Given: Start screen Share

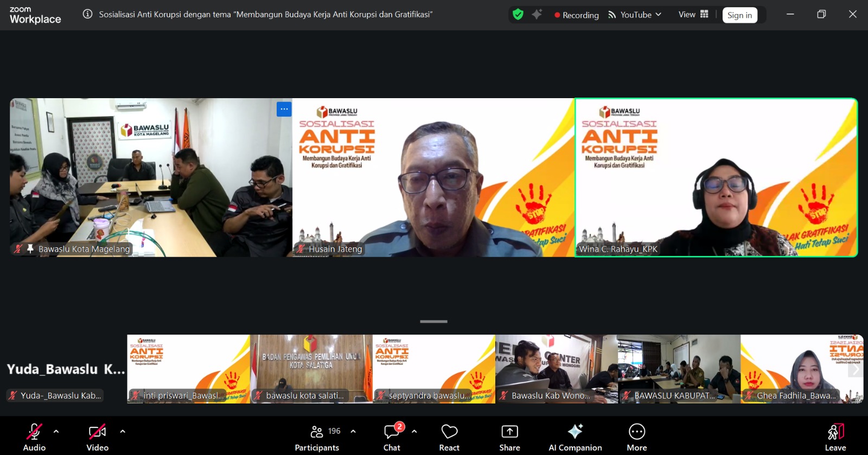Looking at the screenshot, I should click(x=509, y=437).
